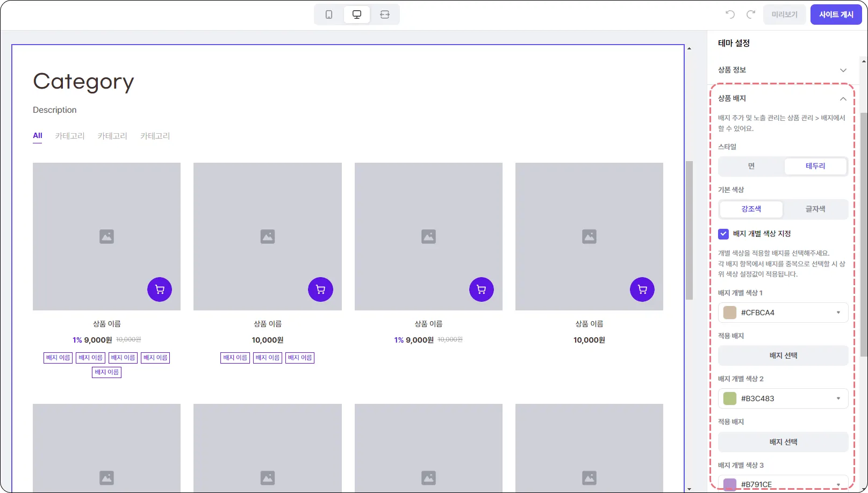Viewport: 868px width, 493px height.
Task: Switch to mobile preview device icon
Action: point(329,15)
